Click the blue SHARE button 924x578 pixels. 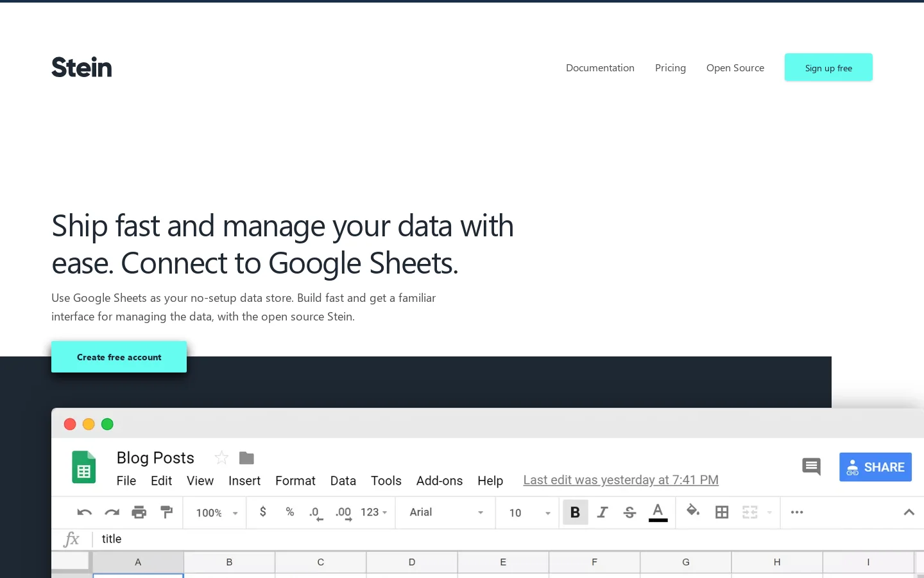(x=875, y=467)
